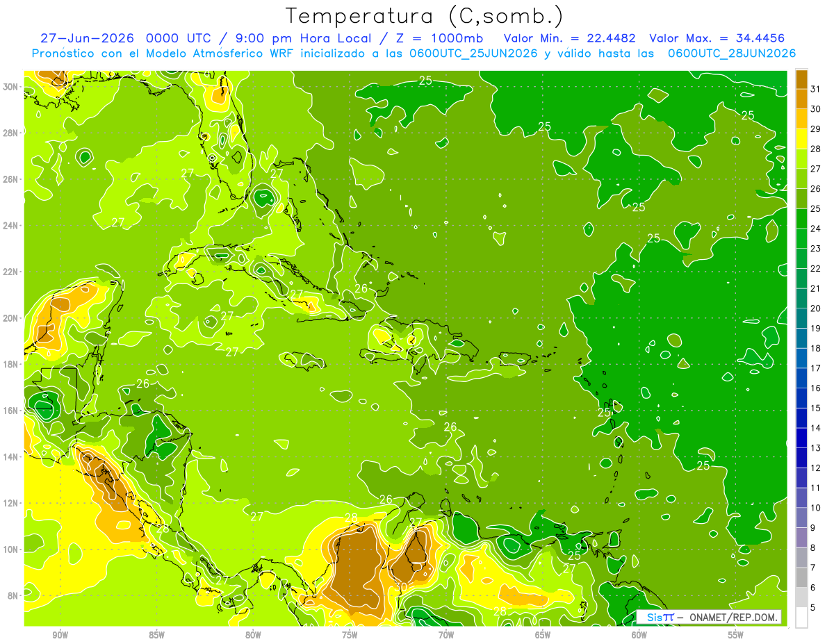Click the '22' label on the color legend
Image resolution: width=834 pixels, height=644 pixels.
pos(816,269)
